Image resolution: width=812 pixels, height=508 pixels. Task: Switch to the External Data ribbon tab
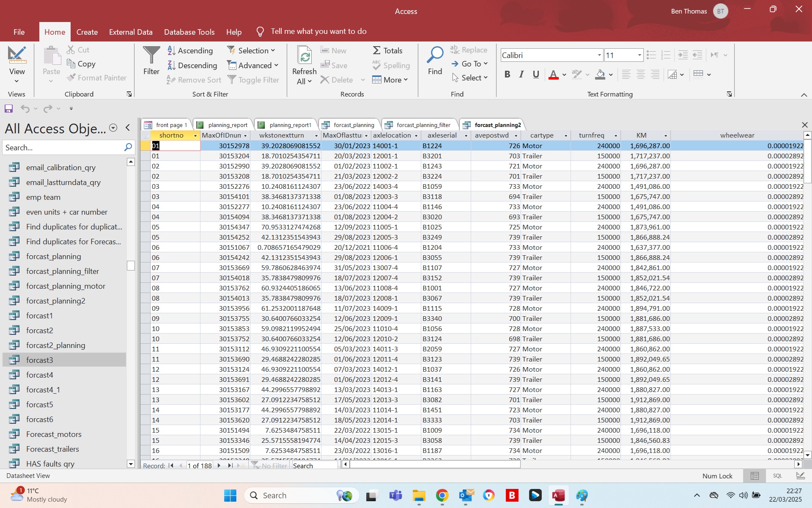[131, 32]
